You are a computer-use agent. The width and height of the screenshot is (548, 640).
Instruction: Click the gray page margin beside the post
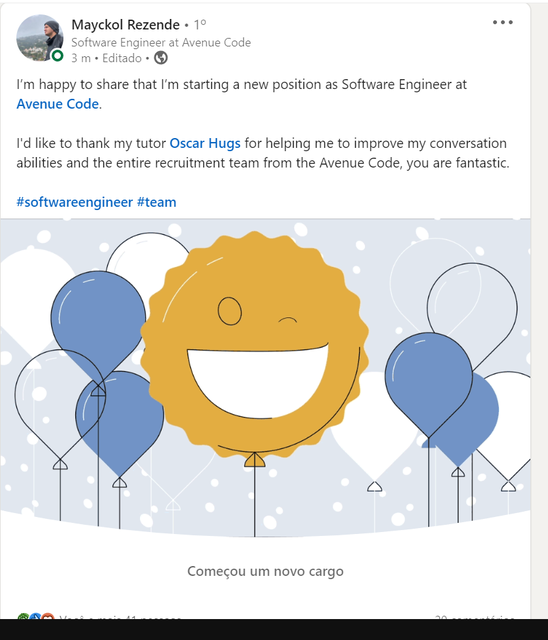click(539, 310)
